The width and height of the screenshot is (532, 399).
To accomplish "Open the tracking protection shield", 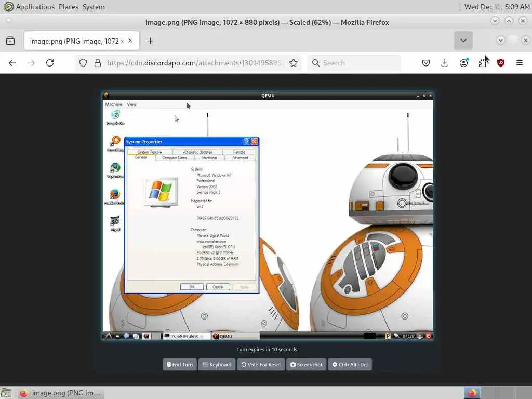I will click(83, 63).
